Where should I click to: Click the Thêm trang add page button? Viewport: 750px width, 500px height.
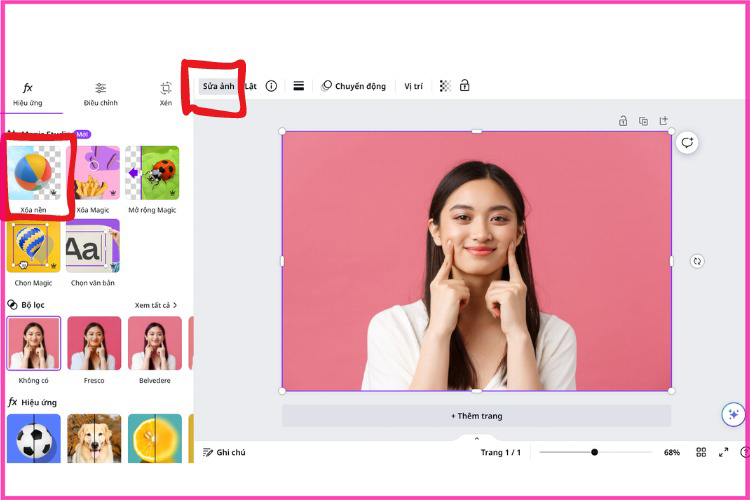[476, 416]
